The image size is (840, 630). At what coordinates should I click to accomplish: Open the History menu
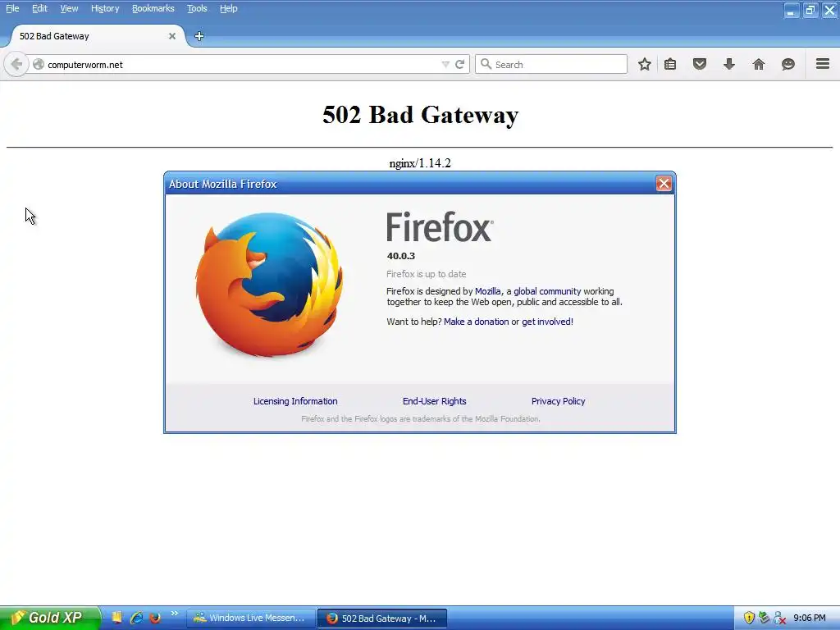tap(105, 8)
